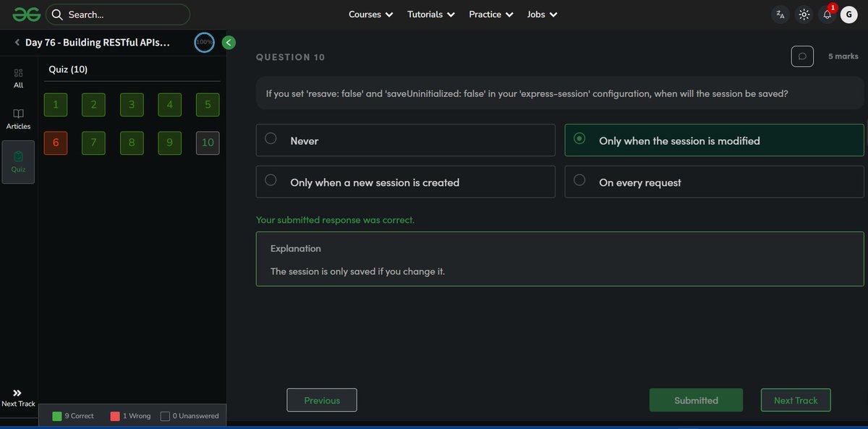This screenshot has height=429, width=868.
Task: Click the GeeksforGeeks logo
Action: [26, 14]
